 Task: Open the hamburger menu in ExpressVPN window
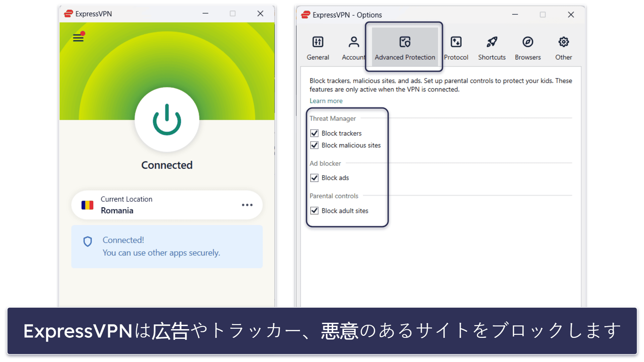click(x=78, y=37)
